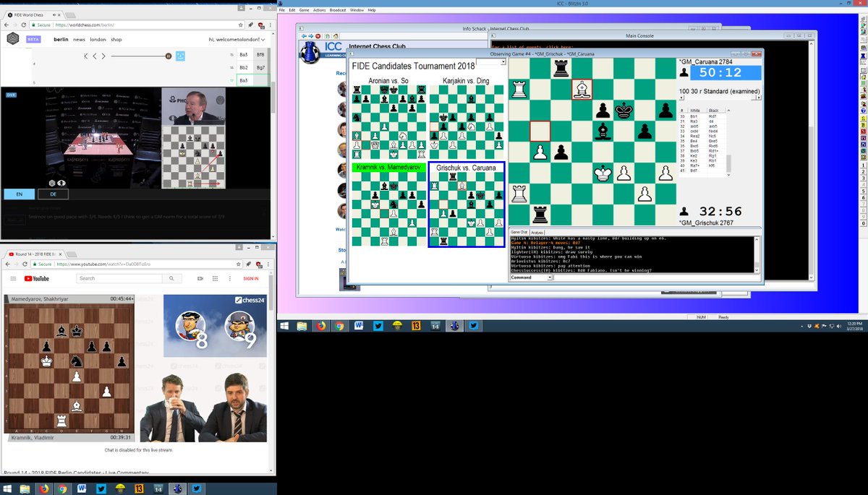Open the shop link on worldchess
The width and height of the screenshot is (868, 495).
116,40
